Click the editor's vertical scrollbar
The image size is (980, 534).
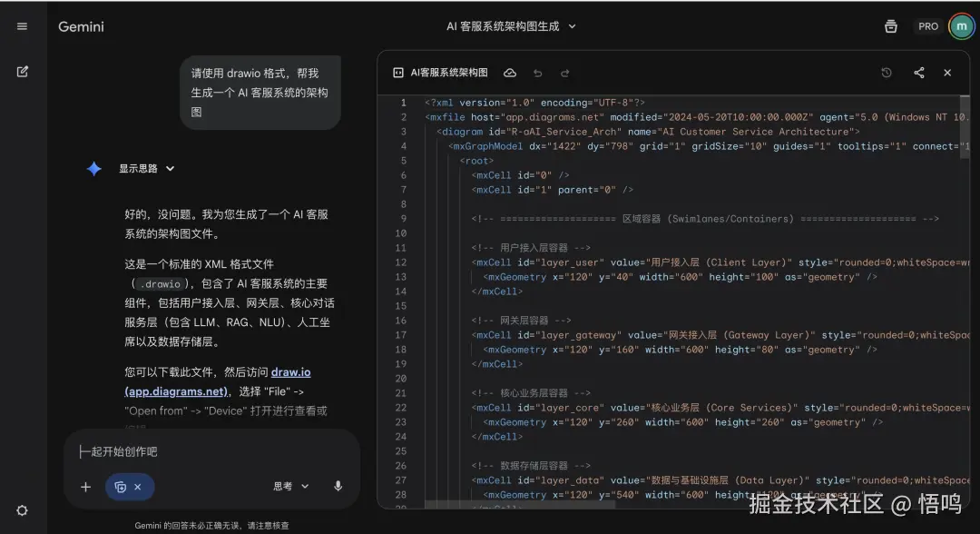965,128
